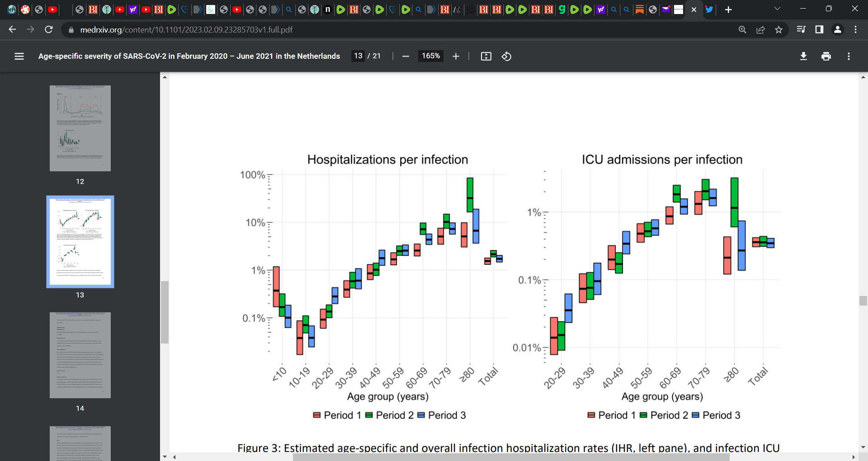Print the PDF document

point(826,56)
